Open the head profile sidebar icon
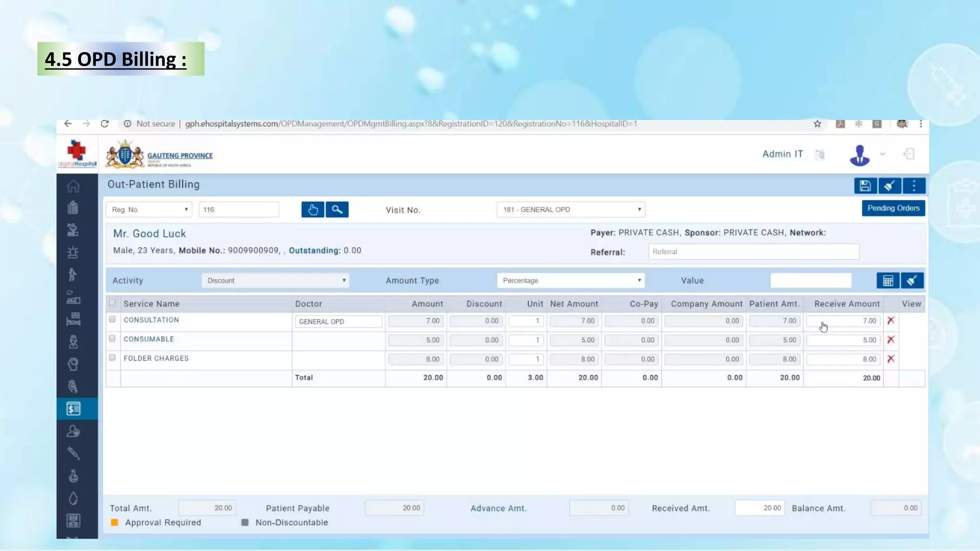Image resolution: width=980 pixels, height=551 pixels. click(x=73, y=364)
